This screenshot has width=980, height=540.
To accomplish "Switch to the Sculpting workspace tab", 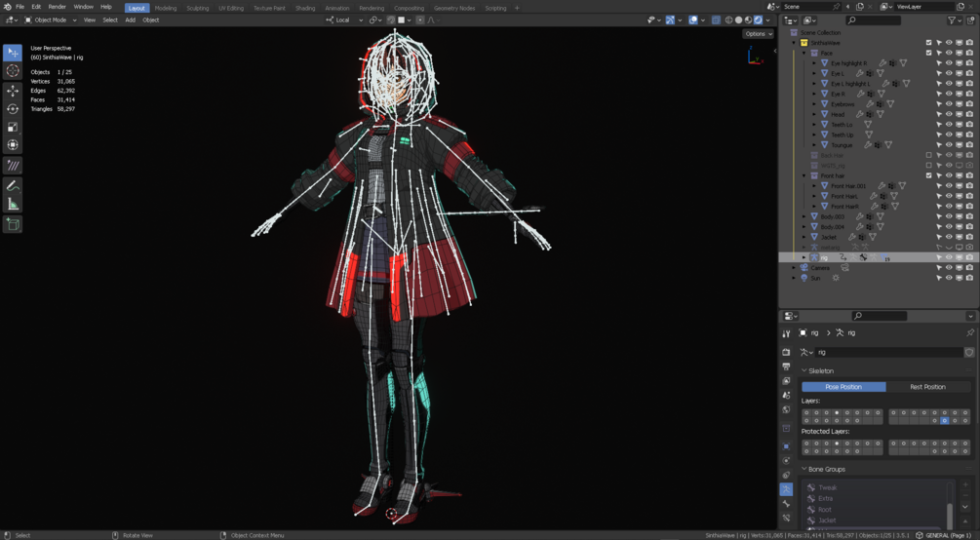I will pyautogui.click(x=198, y=8).
